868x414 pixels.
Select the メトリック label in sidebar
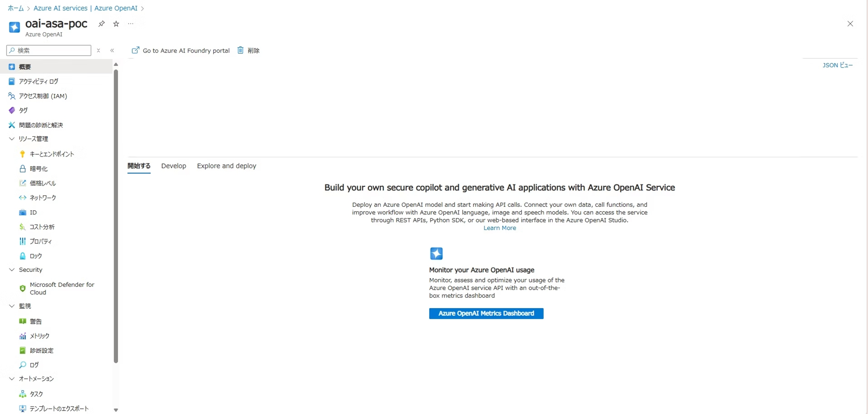coord(39,336)
